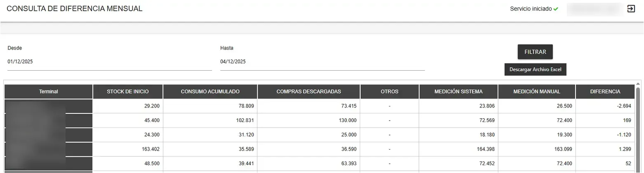
Task: Set the Desde date field
Action: pos(109,62)
